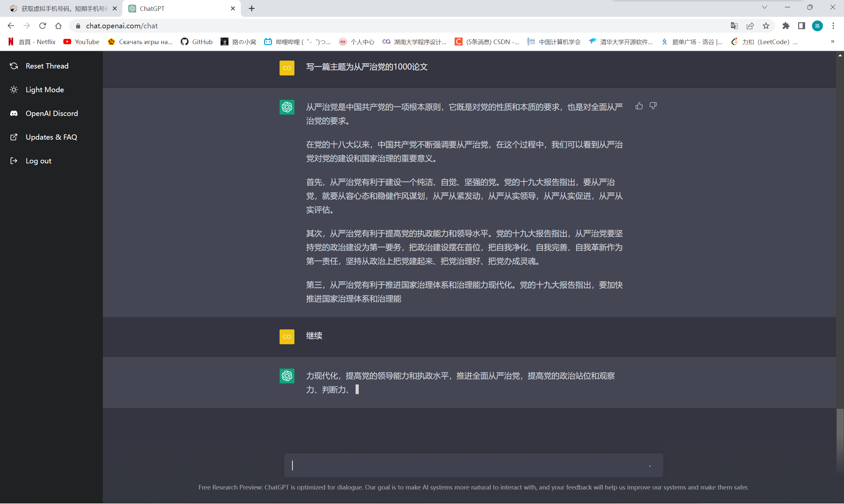Viewport: 844px width, 504px height.
Task: Click the translate page icon
Action: click(x=734, y=26)
